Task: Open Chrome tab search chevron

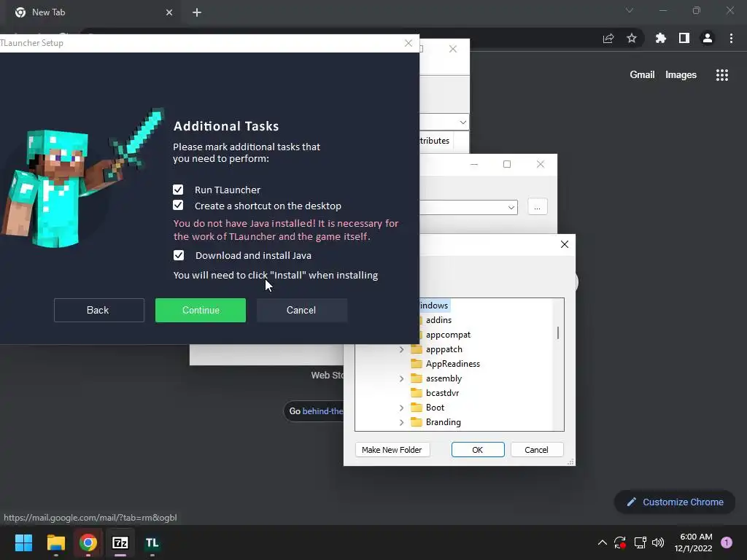Action: (629, 10)
